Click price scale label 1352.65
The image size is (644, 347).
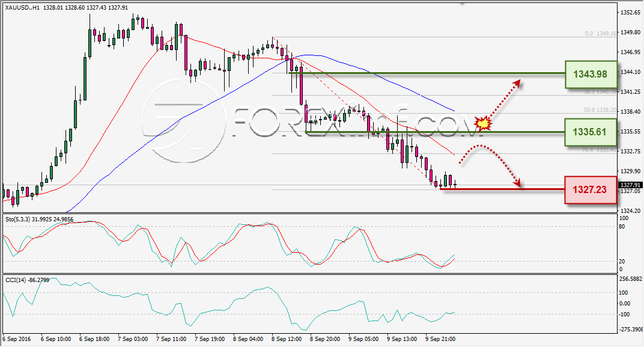(x=630, y=13)
